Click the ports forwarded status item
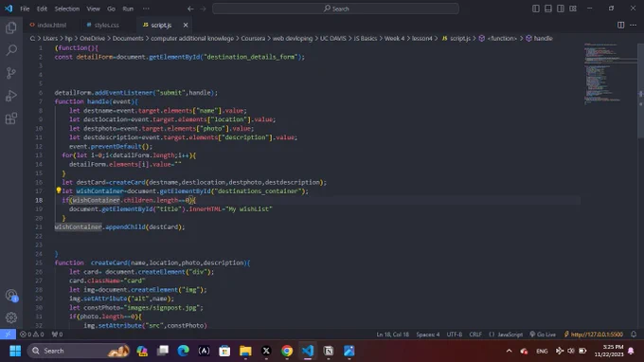This screenshot has height=362, width=644. coord(57,335)
